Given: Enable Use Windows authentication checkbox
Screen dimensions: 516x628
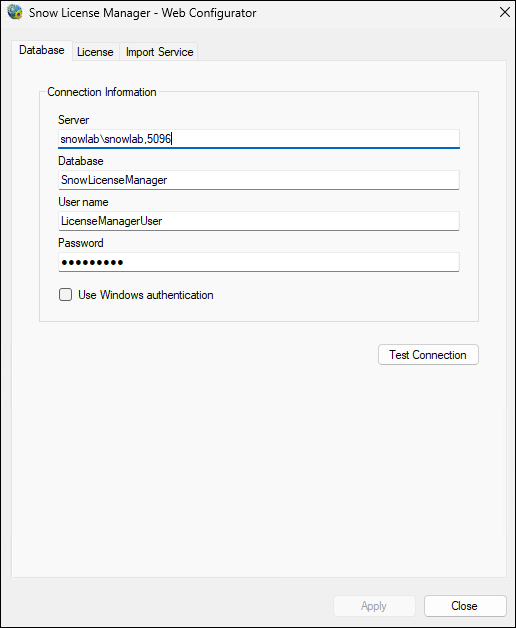Looking at the screenshot, I should tap(65, 295).
